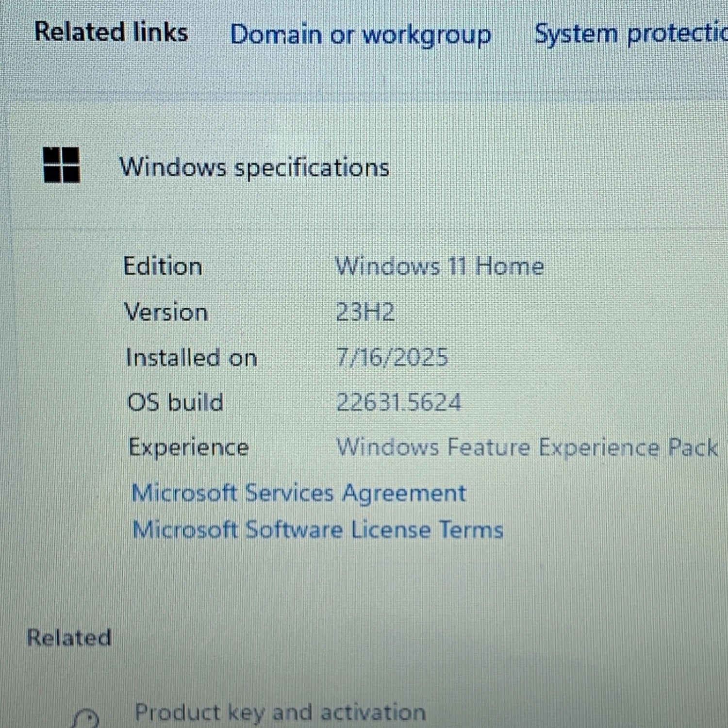
Task: Click the Edition label
Action: [163, 266]
